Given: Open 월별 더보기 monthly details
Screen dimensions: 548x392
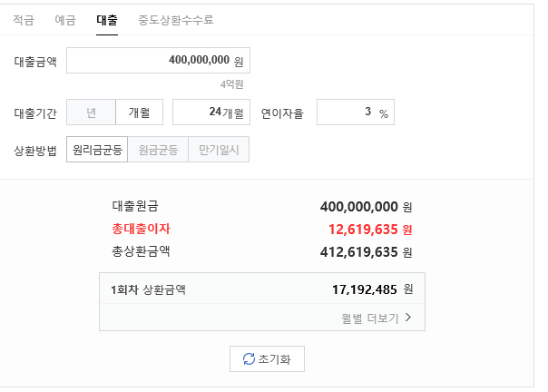Looking at the screenshot, I should click(x=377, y=318).
